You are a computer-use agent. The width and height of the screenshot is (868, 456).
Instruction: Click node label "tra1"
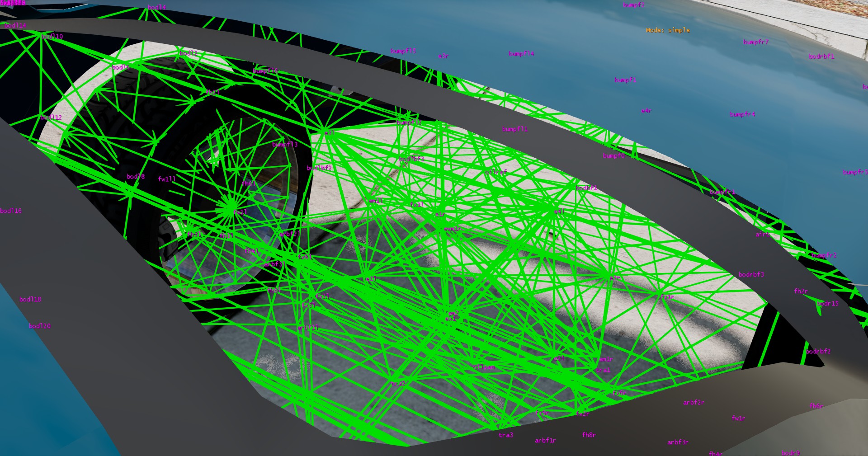point(603,370)
